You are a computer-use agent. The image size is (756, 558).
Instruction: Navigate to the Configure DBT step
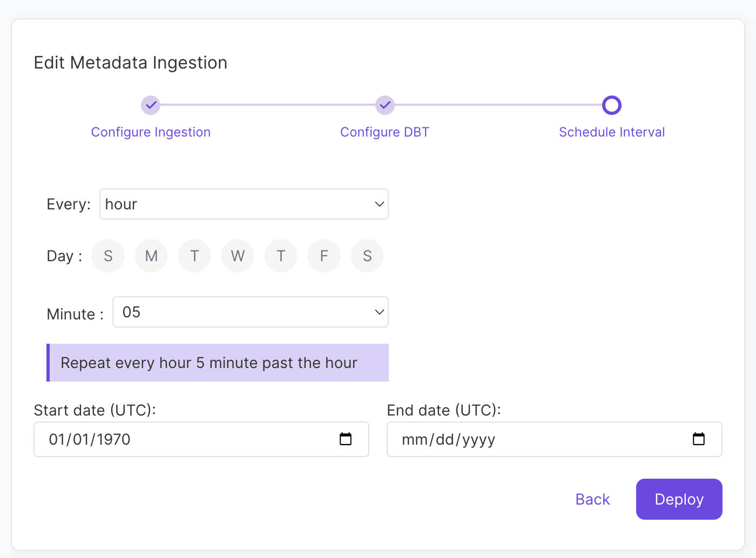tap(384, 132)
